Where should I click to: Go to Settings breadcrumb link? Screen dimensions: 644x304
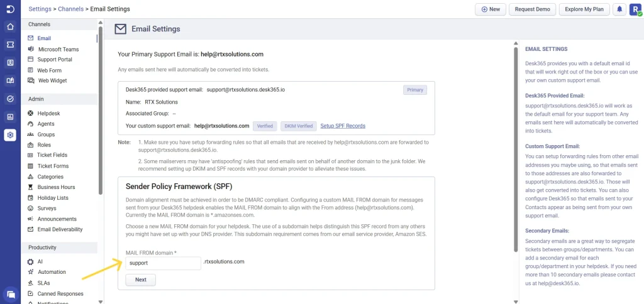[40, 9]
